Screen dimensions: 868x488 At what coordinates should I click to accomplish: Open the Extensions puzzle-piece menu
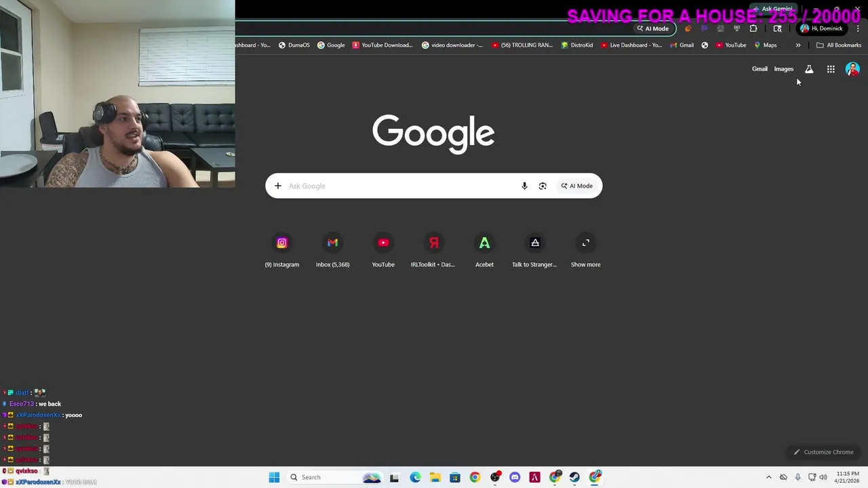tap(753, 28)
